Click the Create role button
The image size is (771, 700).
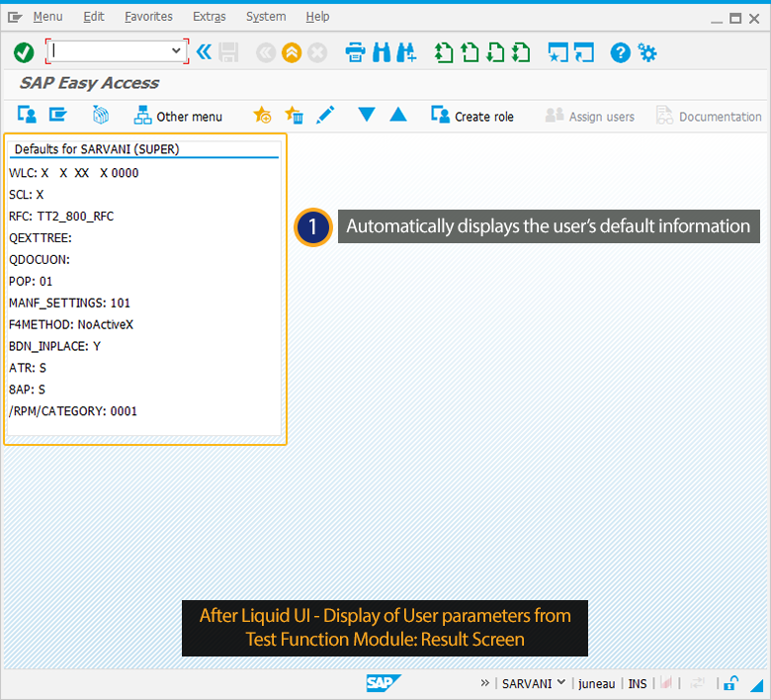[x=472, y=116]
